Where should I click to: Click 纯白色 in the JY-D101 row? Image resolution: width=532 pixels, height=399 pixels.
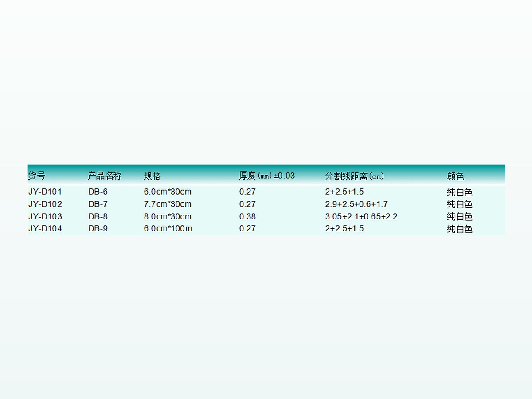click(x=460, y=192)
